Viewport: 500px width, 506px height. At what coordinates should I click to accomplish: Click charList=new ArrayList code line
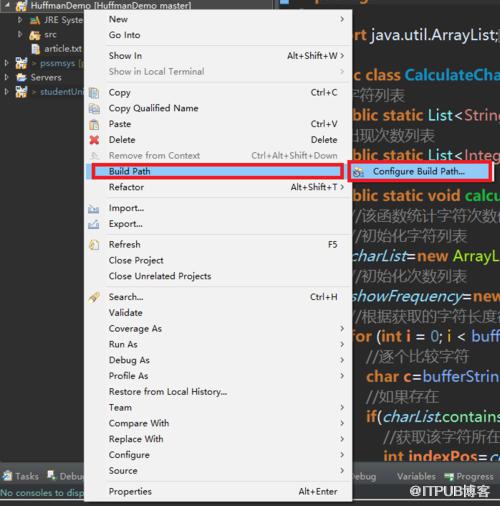point(426,256)
